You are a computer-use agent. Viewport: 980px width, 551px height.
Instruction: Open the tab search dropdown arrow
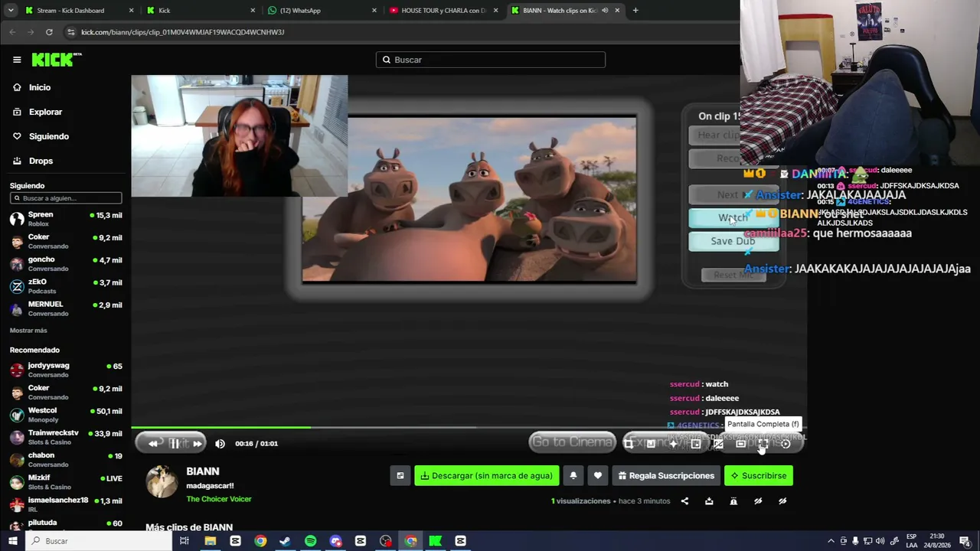click(x=9, y=10)
